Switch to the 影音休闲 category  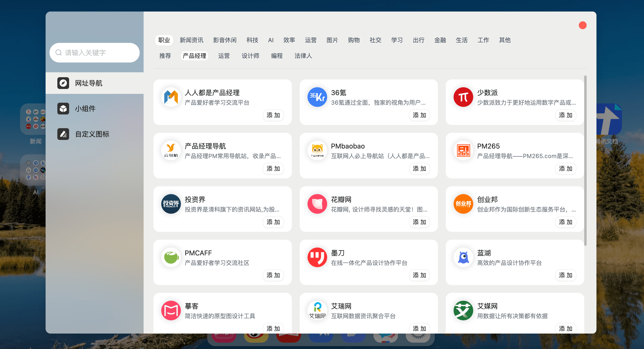pyautogui.click(x=225, y=40)
